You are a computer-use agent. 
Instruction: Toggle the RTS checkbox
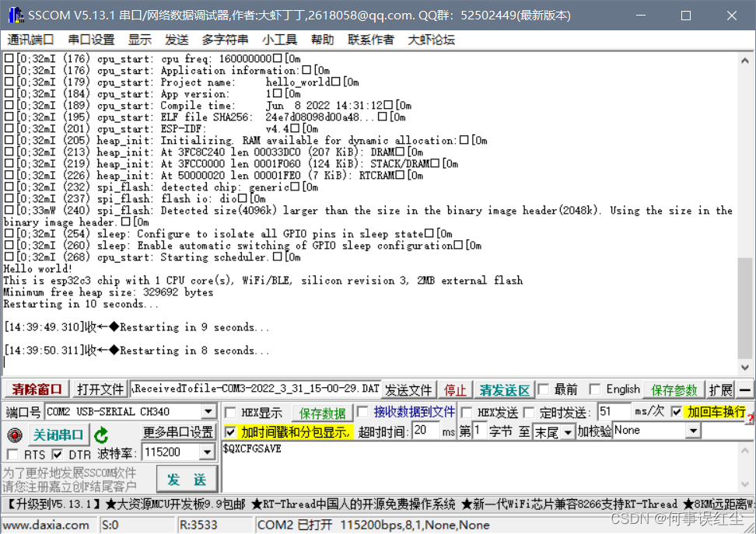click(13, 455)
